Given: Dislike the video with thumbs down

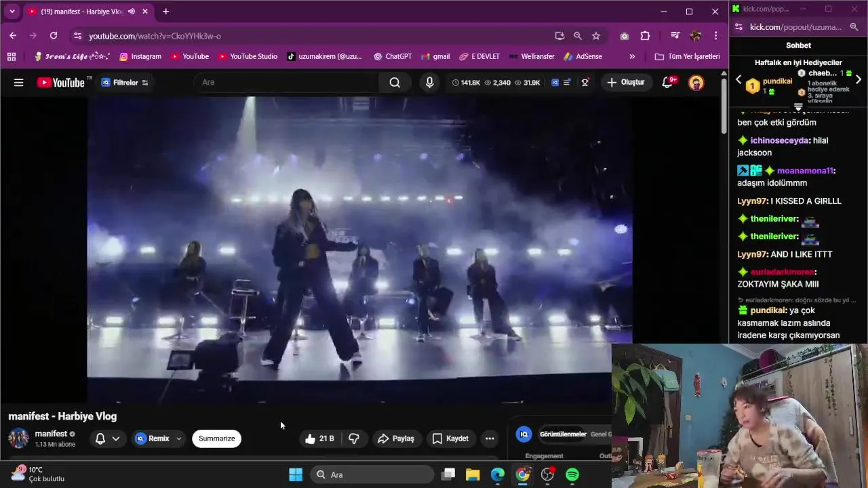Looking at the screenshot, I should (x=354, y=439).
